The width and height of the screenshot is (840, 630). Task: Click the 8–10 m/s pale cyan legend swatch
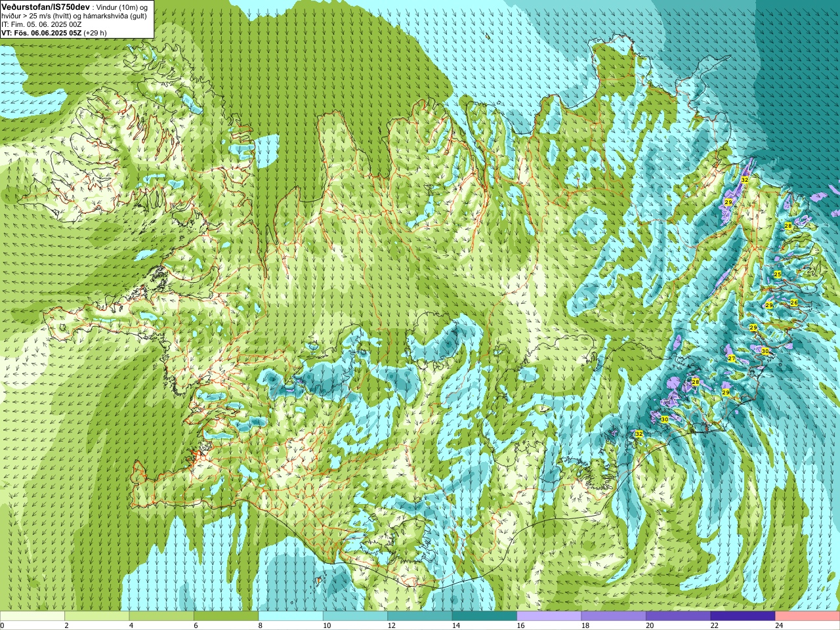pyautogui.click(x=291, y=616)
